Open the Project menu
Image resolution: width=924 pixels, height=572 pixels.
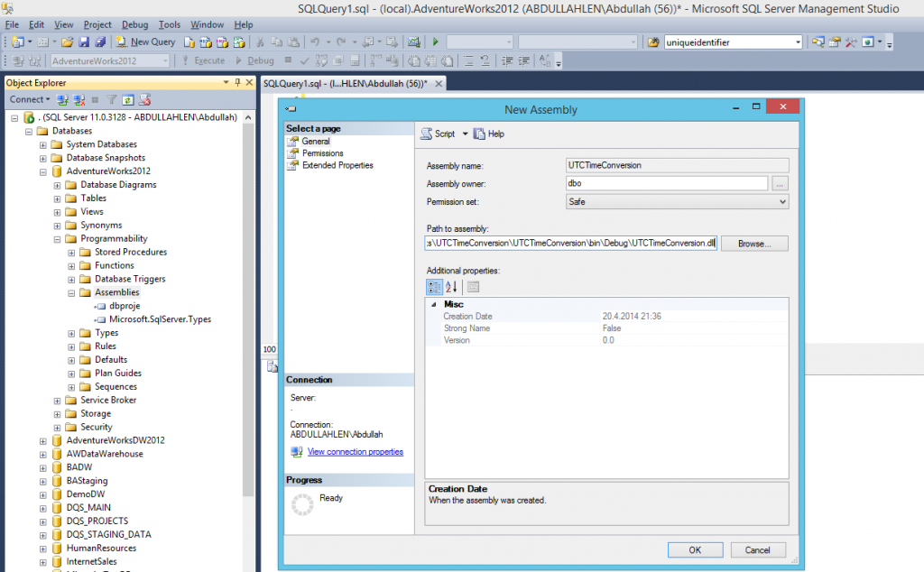97,24
